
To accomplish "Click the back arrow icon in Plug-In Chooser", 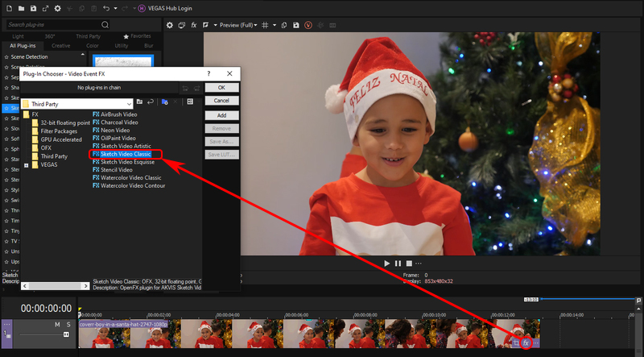I will click(151, 102).
